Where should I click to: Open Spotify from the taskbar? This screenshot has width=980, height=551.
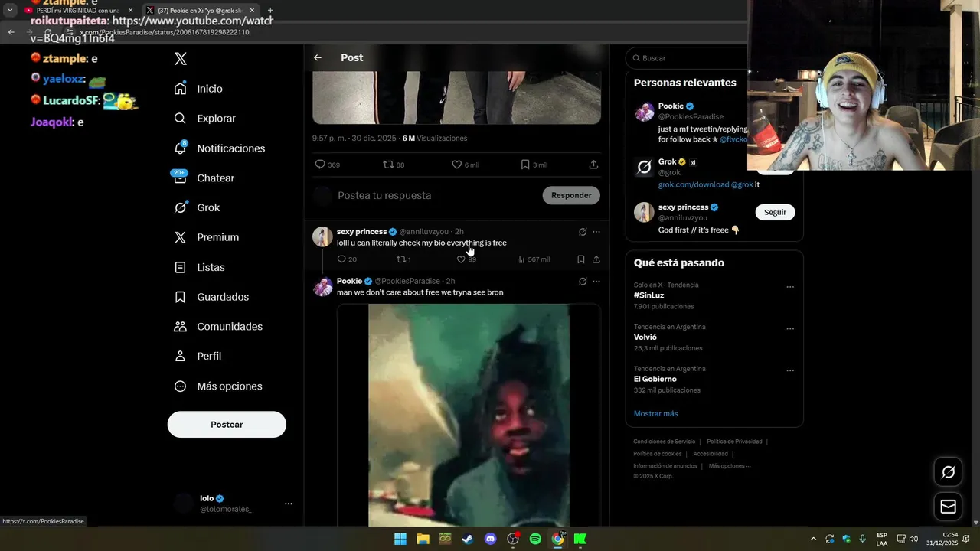(x=535, y=539)
